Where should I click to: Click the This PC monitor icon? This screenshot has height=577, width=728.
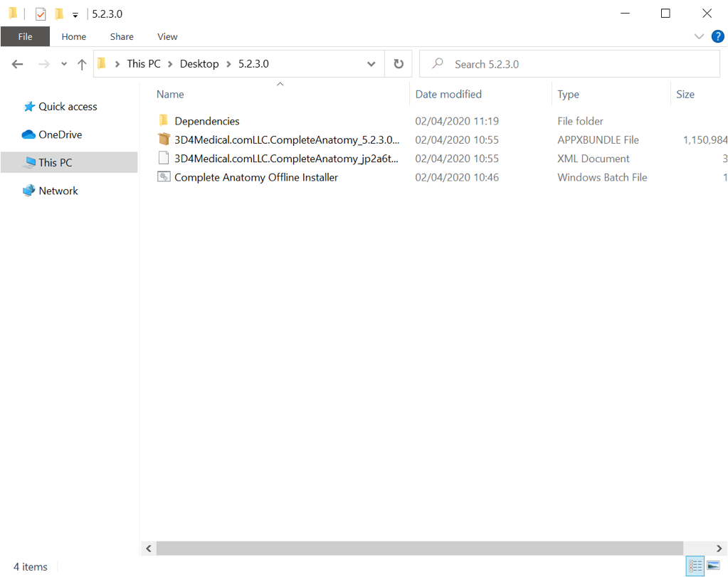pyautogui.click(x=30, y=162)
